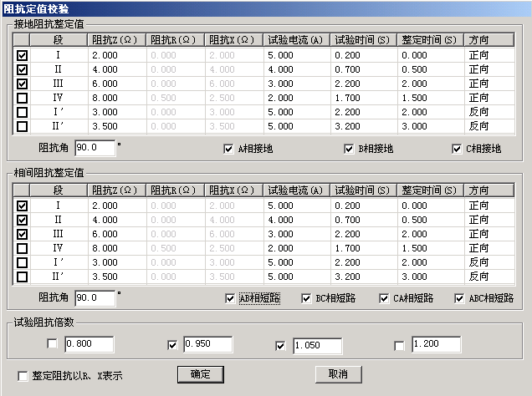
Task: Uncheck segment II in phase impedance table
Action: coord(22,220)
